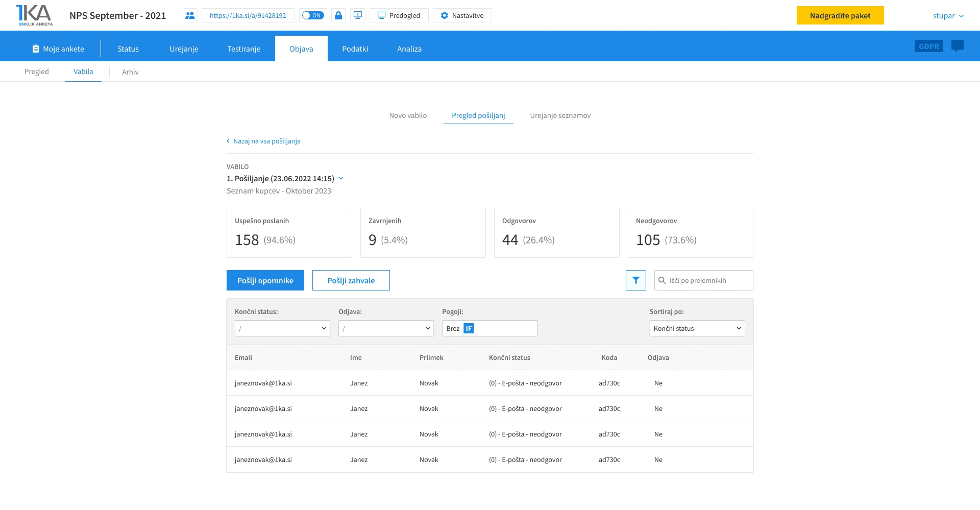The width and height of the screenshot is (980, 510).
Task: Click the lock icon in the top toolbar
Action: coord(338,15)
